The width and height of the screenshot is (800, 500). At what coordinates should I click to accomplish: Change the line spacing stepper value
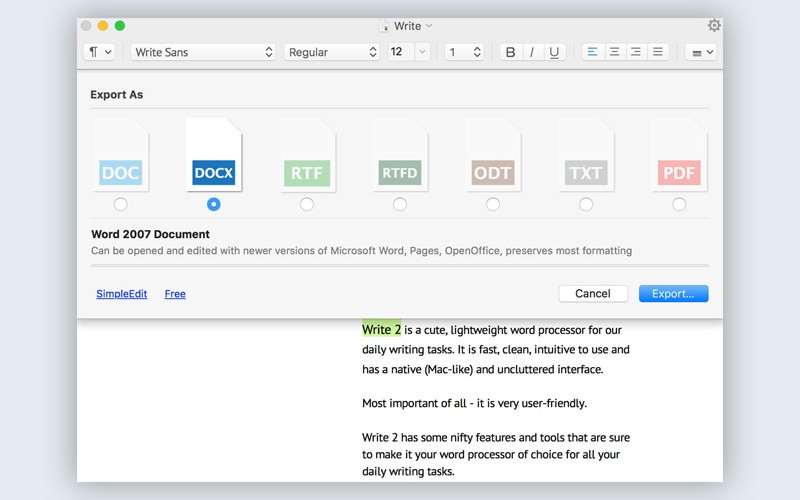point(477,52)
